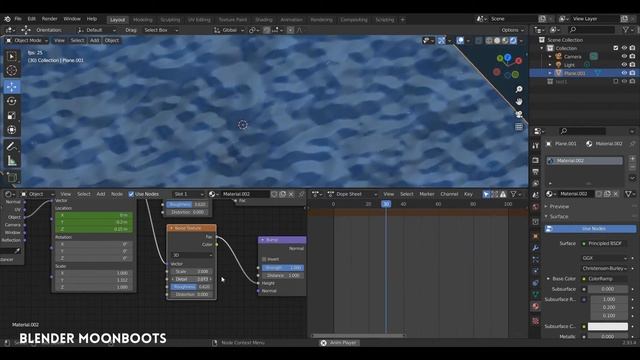
Task: Collapse the Surface panel
Action: pos(559,216)
